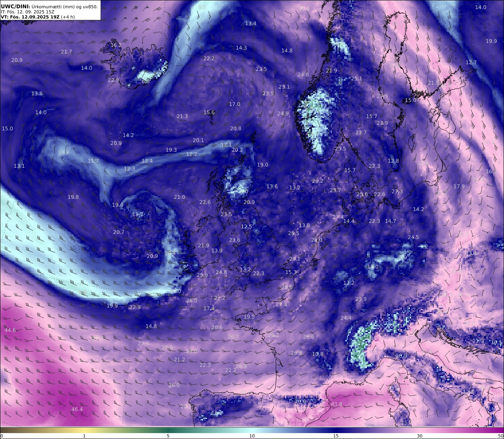Click the 12.4 value label

click(147, 161)
